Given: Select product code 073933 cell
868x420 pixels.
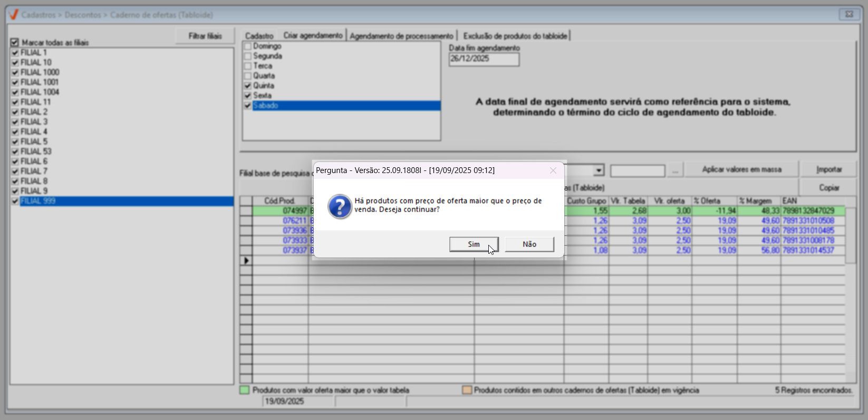Looking at the screenshot, I should 281,241.
